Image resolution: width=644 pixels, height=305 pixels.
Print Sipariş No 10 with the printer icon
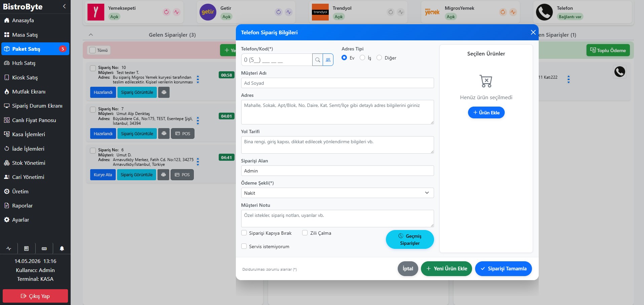point(164,92)
